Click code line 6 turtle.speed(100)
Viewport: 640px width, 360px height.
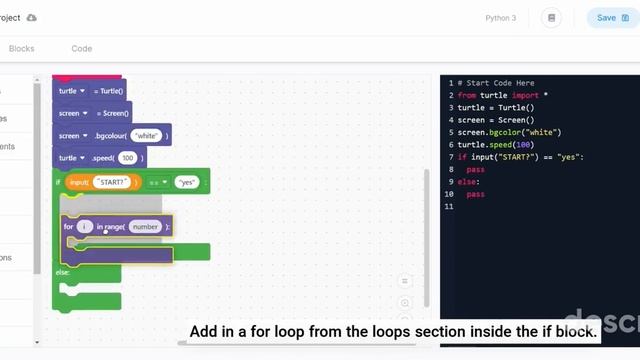click(496, 145)
